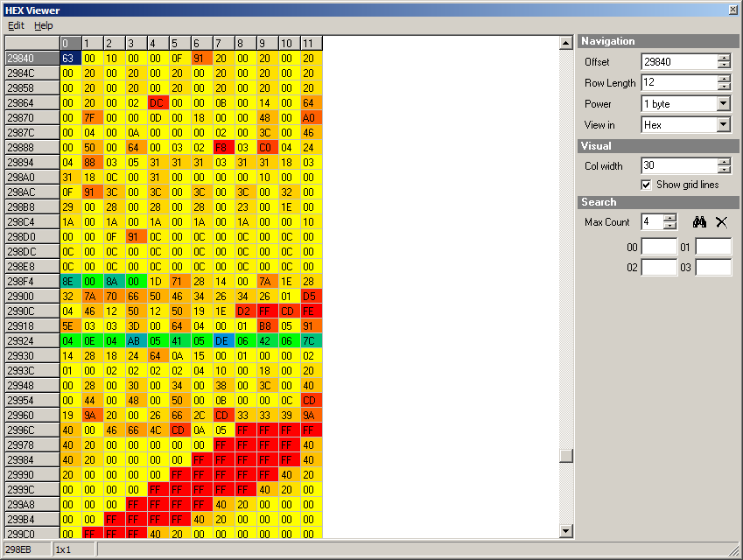The height and width of the screenshot is (560, 743).
Task: Click column header 8
Action: (x=245, y=44)
